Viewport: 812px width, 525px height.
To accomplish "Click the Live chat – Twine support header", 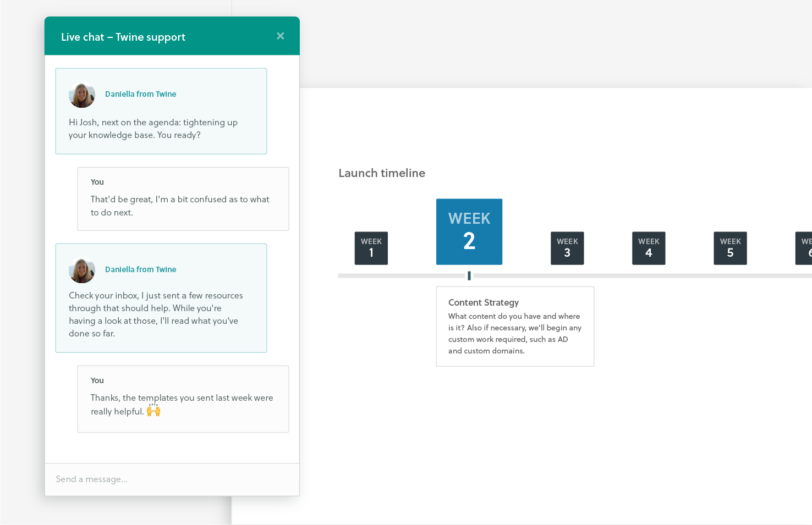I will 123,37.
